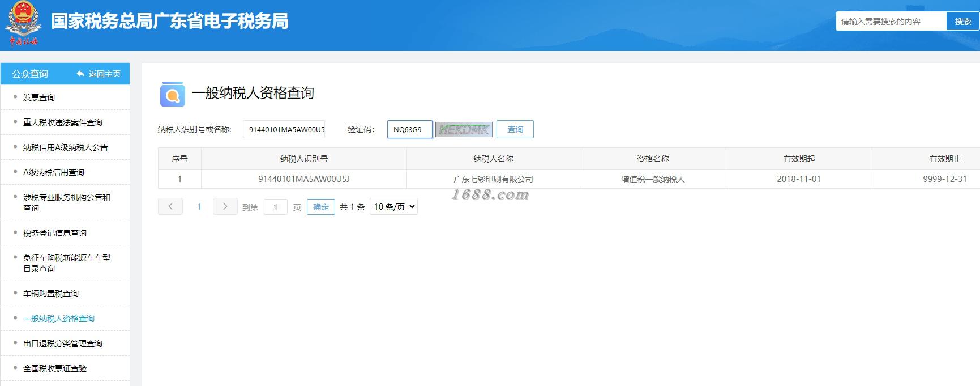
Task: Focus the header search input field
Action: [891, 22]
